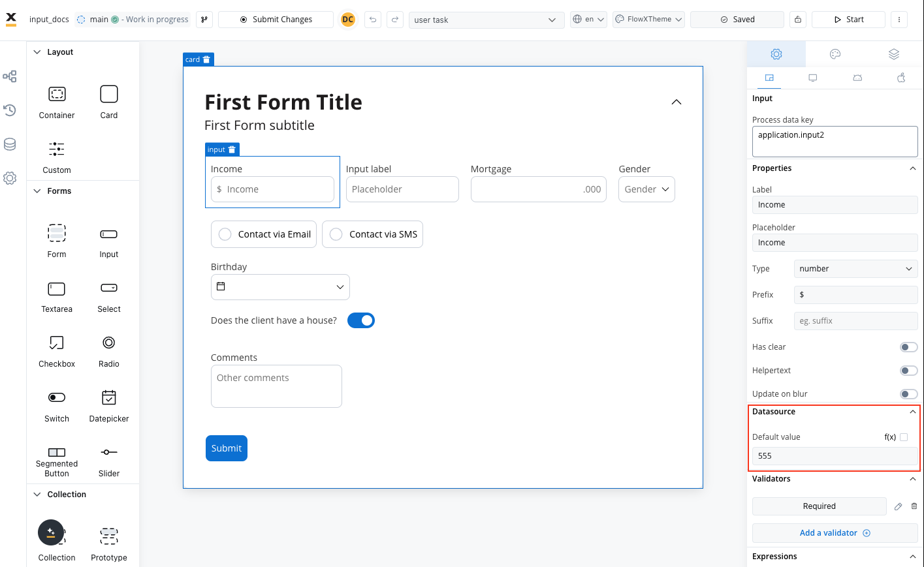The height and width of the screenshot is (567, 924).
Task: Select the Radio component
Action: [x=109, y=351]
